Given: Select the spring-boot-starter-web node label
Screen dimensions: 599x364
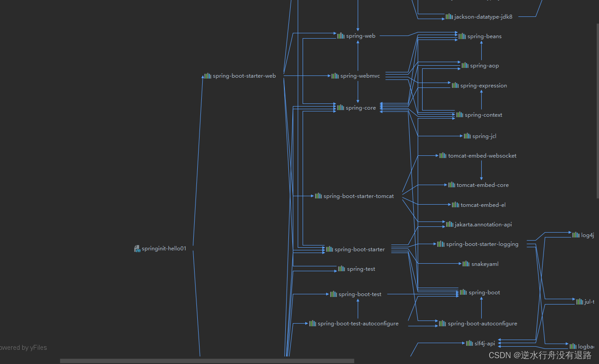Looking at the screenshot, I should 244,76.
